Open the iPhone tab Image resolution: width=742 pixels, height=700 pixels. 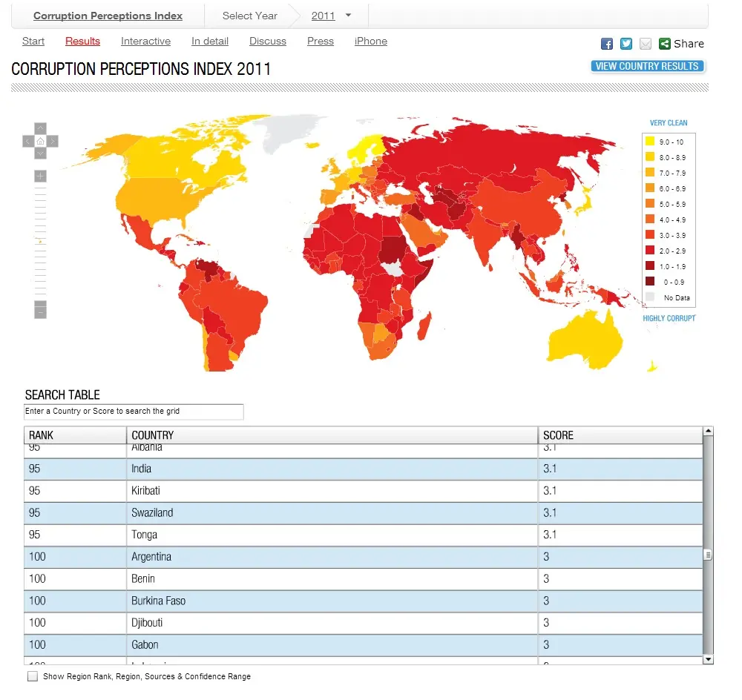point(371,41)
